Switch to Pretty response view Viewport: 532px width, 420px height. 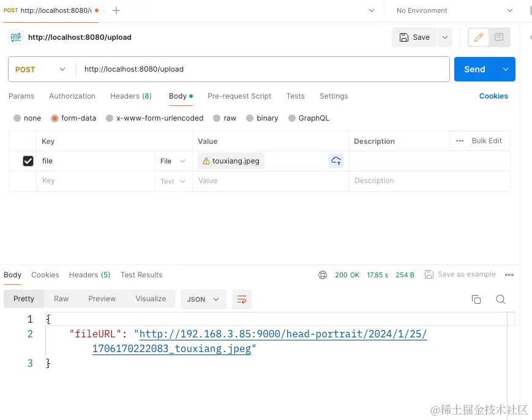click(24, 299)
